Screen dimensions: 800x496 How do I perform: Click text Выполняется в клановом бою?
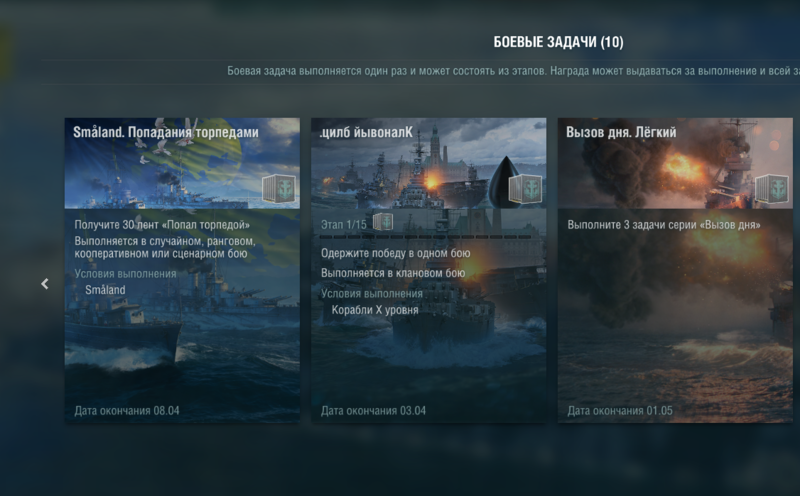(x=393, y=273)
